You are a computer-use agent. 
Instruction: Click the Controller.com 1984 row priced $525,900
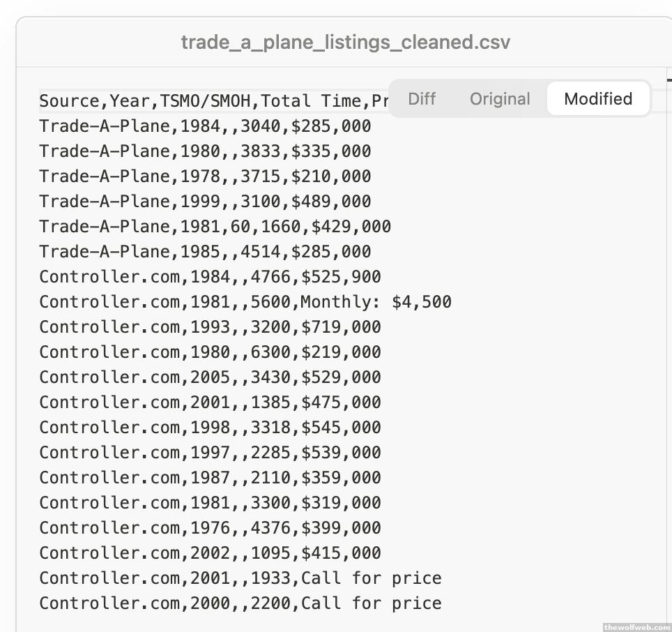210,277
